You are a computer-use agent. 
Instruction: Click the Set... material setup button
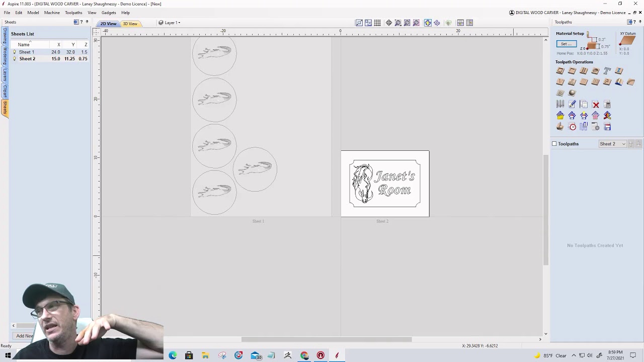point(567,44)
